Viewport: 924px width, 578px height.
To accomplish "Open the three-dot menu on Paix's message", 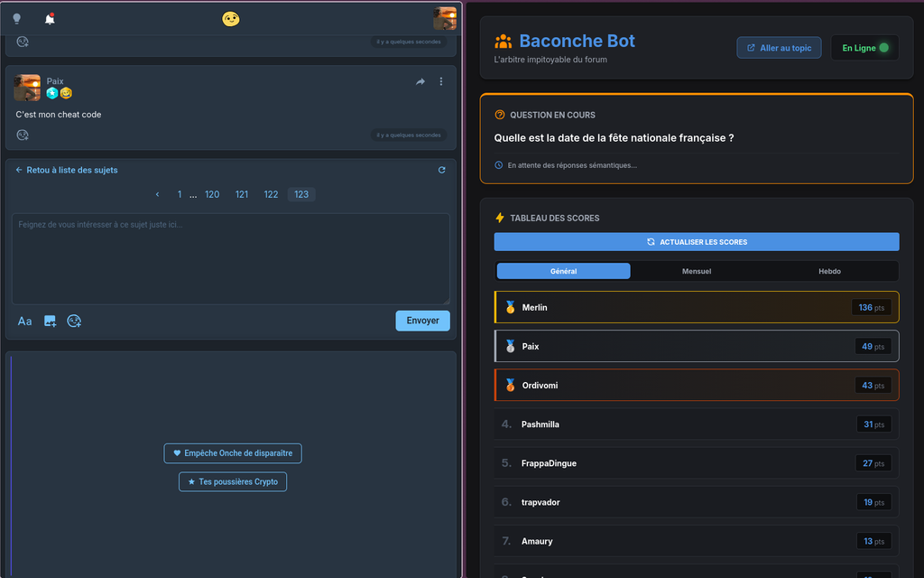I will 441,81.
